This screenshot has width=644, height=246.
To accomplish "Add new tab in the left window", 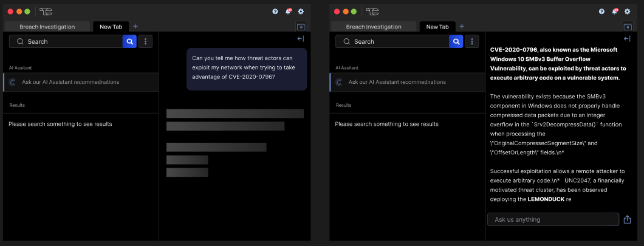I will (135, 26).
